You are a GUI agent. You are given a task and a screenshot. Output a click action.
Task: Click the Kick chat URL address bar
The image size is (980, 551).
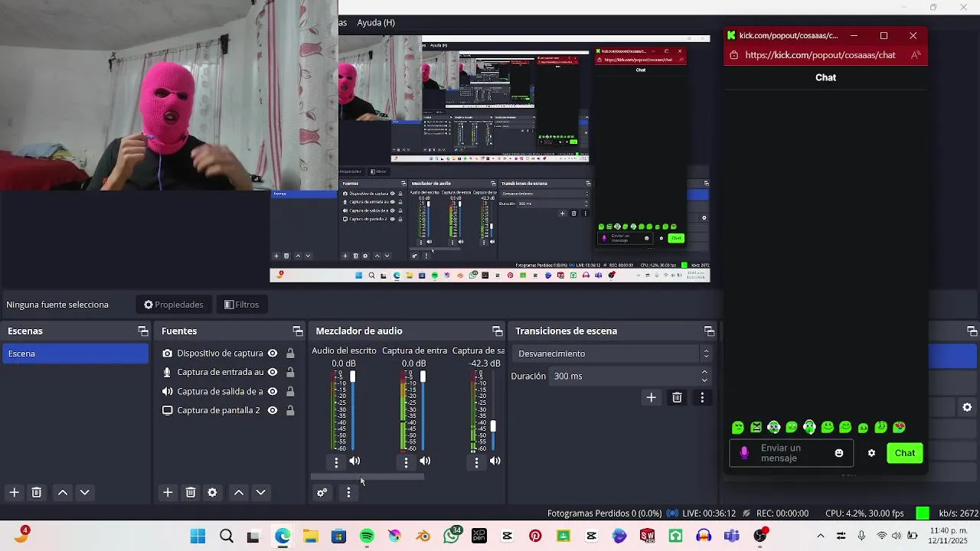tap(820, 55)
